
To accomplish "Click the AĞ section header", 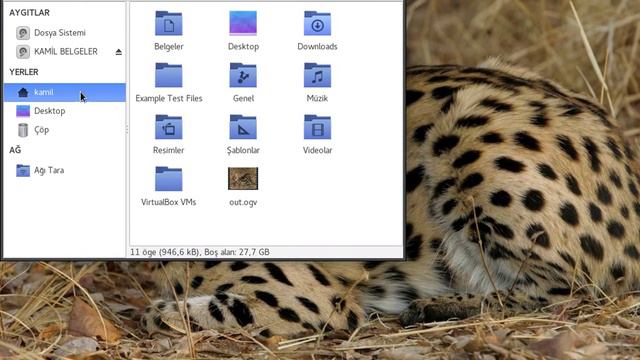I will click(x=15, y=150).
